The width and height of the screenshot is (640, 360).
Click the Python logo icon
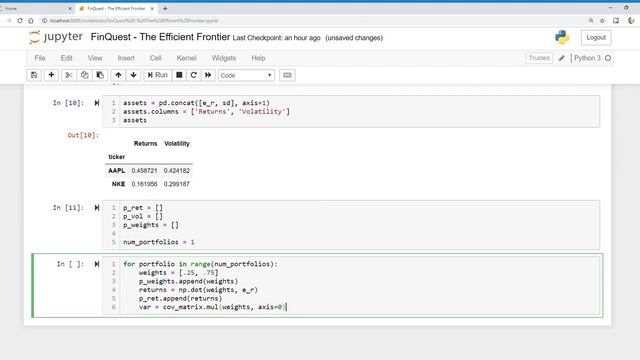pyautogui.click(x=562, y=37)
